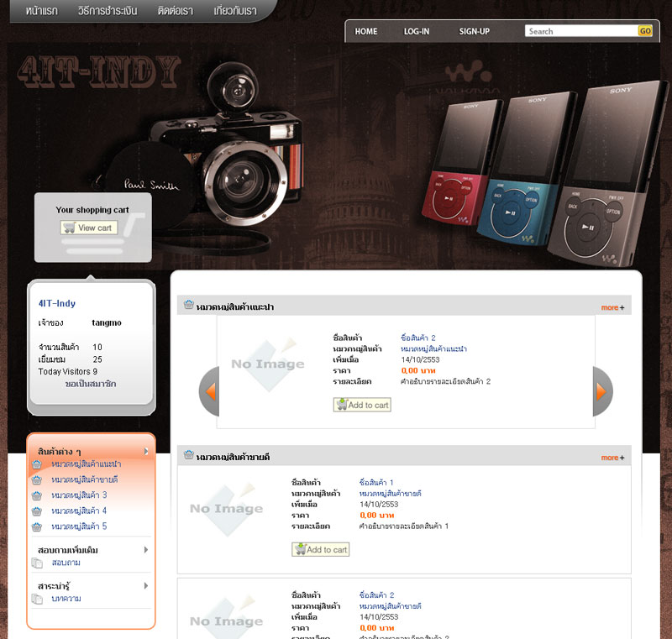Click the yellow GO search button
This screenshot has width=672, height=639.
click(x=645, y=31)
